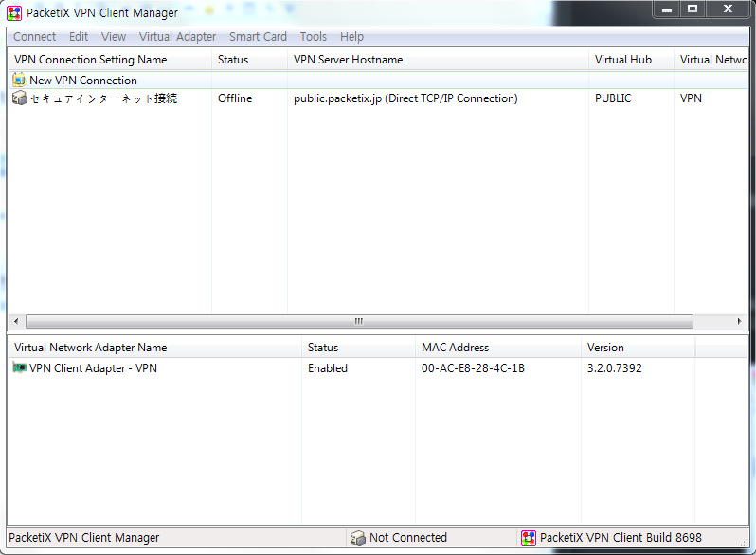Sort by Virtual Hub column header
This screenshot has width=756, height=555.
tap(631, 60)
